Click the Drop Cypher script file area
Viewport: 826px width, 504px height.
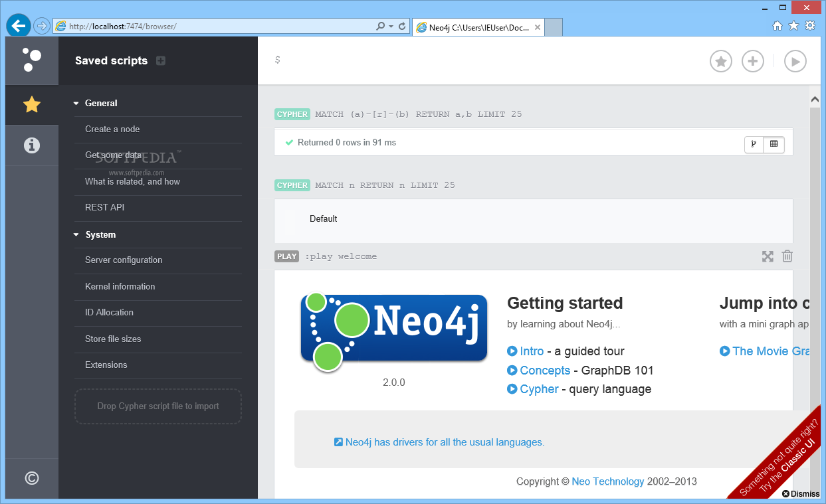pos(158,406)
